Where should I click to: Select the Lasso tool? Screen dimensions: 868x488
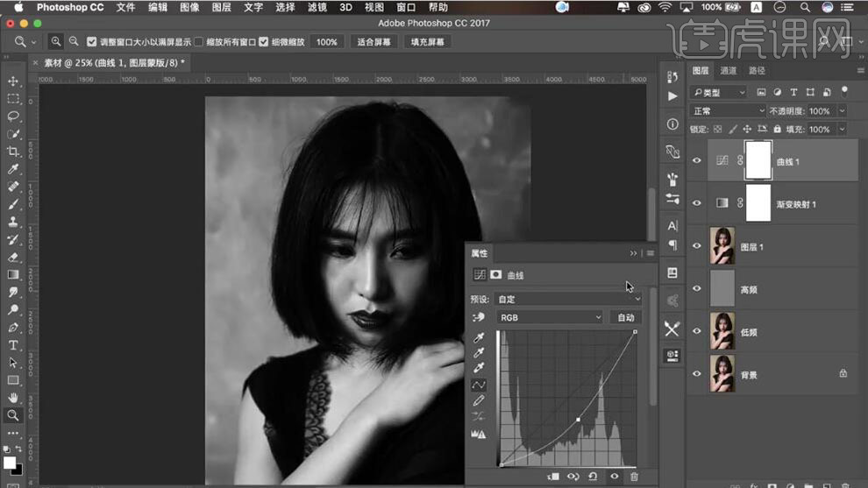pos(13,116)
